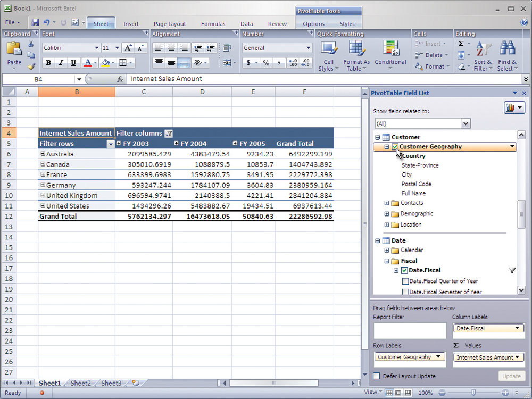Click the Increase Decimal icon
The image size is (532, 399).
293,63
